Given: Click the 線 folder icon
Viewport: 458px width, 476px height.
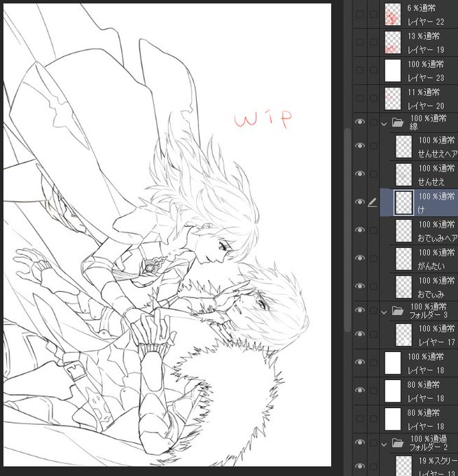Looking at the screenshot, I should point(397,122).
